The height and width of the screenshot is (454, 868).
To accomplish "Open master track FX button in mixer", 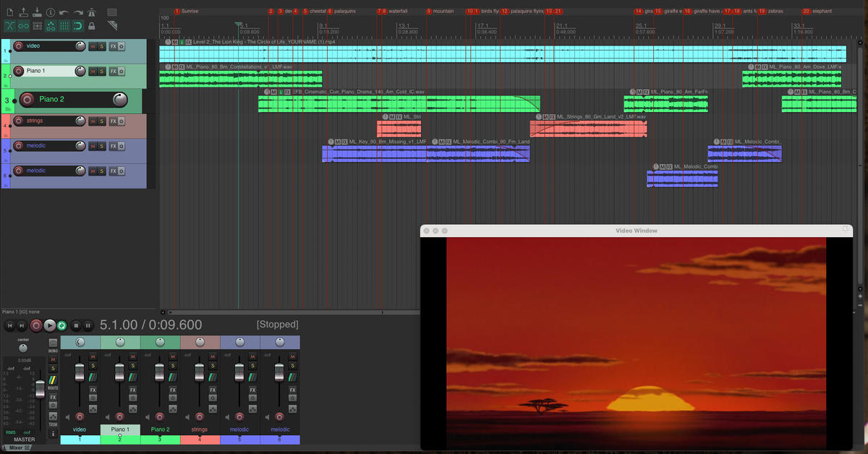I will (x=53, y=398).
